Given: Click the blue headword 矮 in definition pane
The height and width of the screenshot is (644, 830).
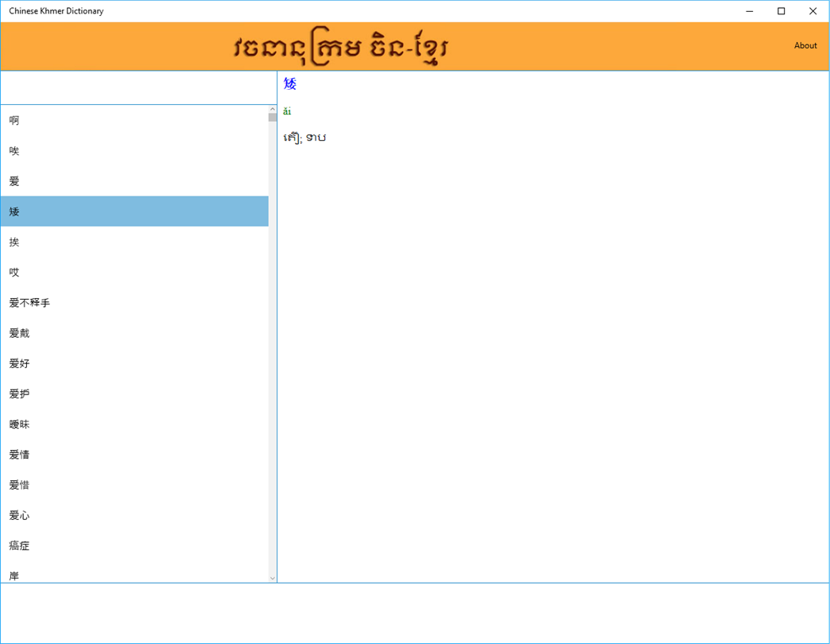Looking at the screenshot, I should coord(290,83).
